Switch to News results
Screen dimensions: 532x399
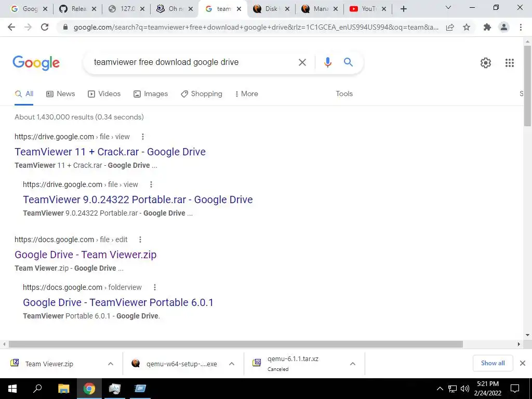click(61, 94)
